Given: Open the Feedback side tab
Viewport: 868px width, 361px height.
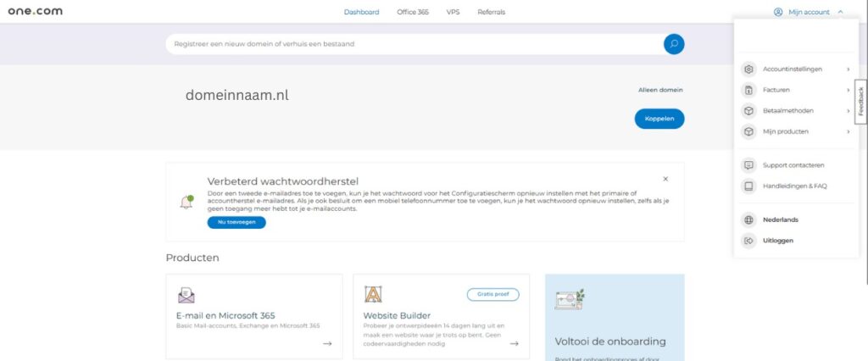Looking at the screenshot, I should click(x=861, y=102).
